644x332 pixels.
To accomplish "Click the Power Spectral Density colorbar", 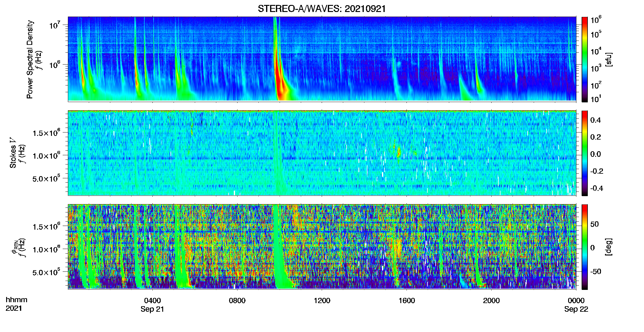I will pos(585,59).
